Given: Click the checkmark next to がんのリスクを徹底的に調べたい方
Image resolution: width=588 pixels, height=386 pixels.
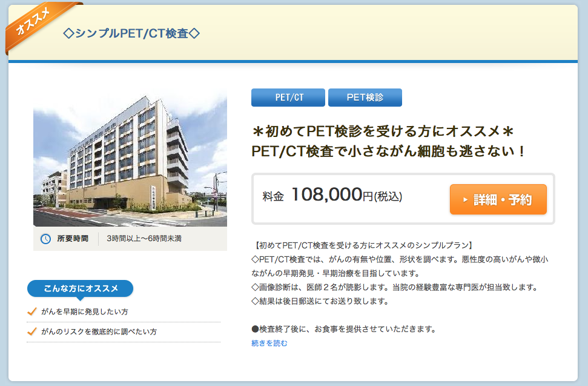Looking at the screenshot, I should [32, 331].
